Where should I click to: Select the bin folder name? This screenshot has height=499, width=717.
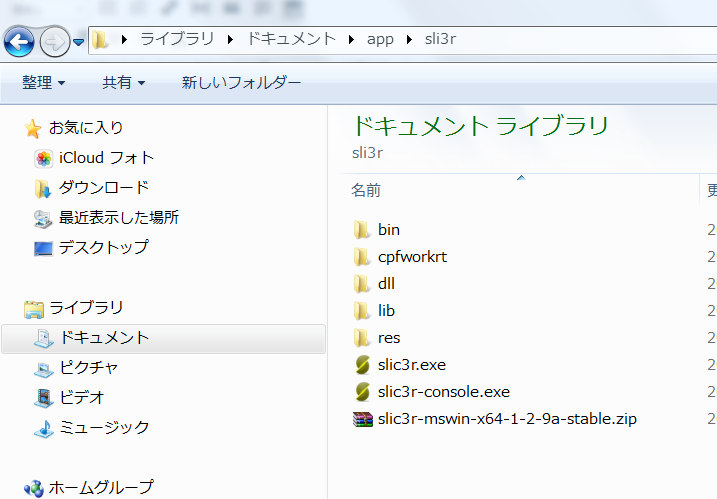[x=389, y=230]
